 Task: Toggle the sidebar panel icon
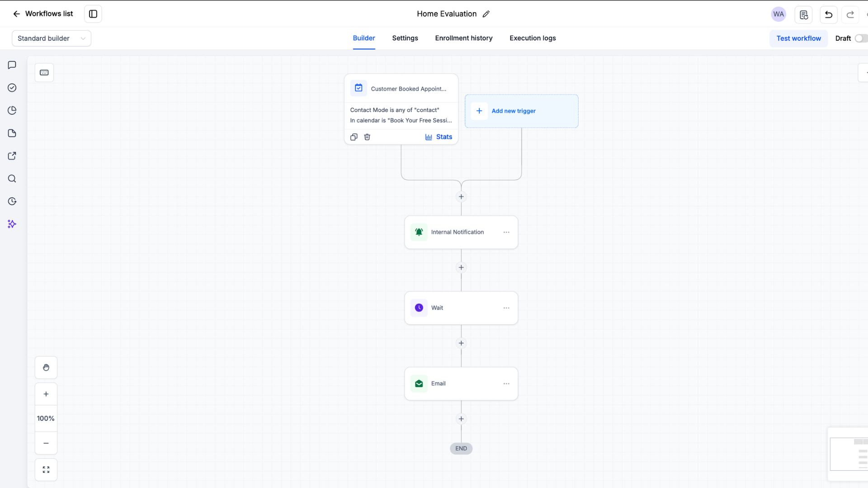[93, 14]
